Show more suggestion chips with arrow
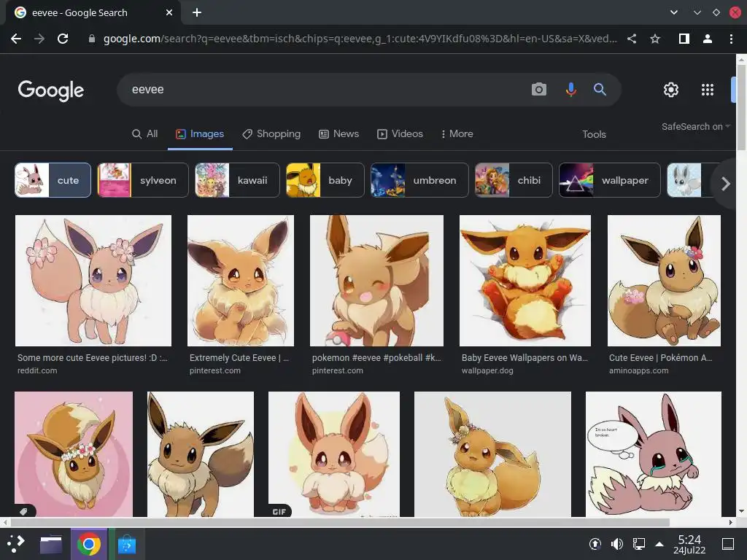The height and width of the screenshot is (560, 747). tap(725, 183)
